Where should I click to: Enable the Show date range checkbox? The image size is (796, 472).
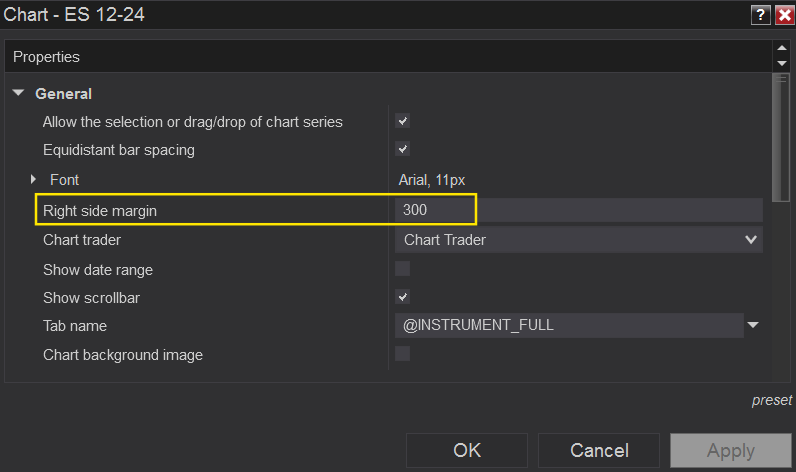[403, 269]
